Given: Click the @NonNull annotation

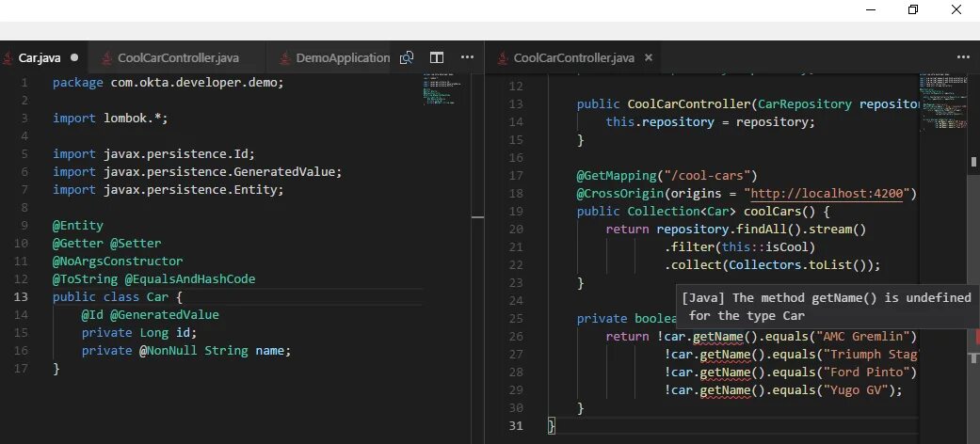Looking at the screenshot, I should pos(169,350).
